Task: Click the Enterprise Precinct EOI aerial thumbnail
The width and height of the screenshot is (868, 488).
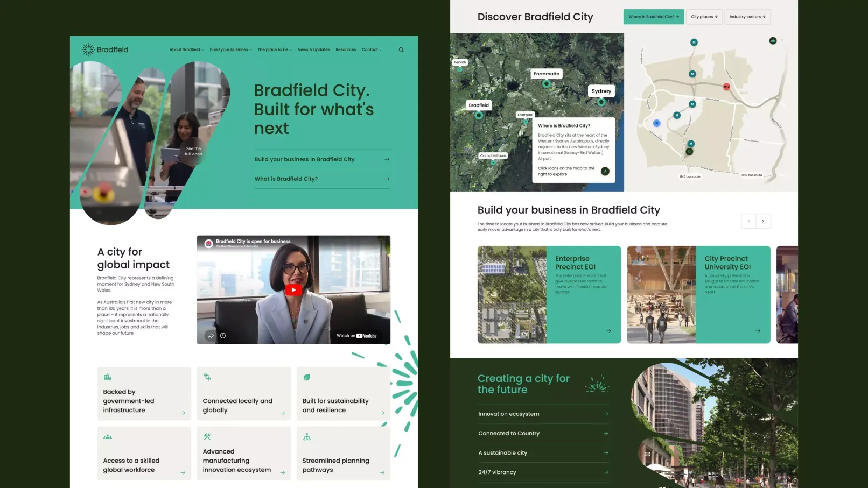Action: tap(512, 295)
